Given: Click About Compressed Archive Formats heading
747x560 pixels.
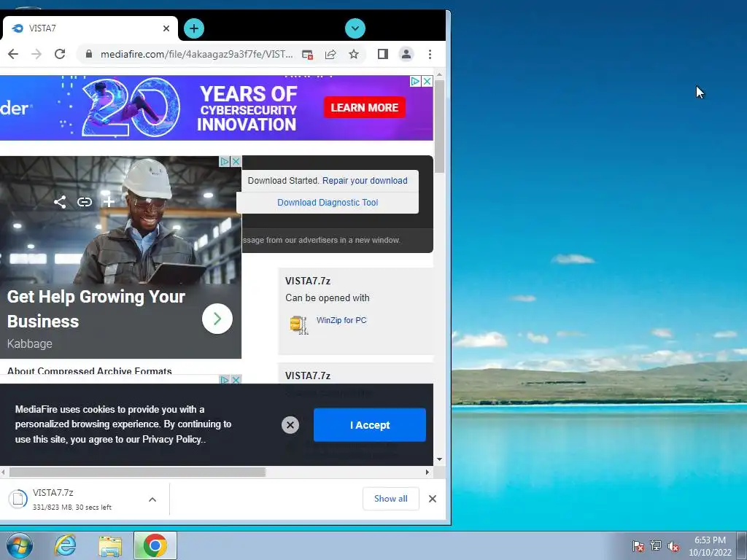Looking at the screenshot, I should pos(90,370).
